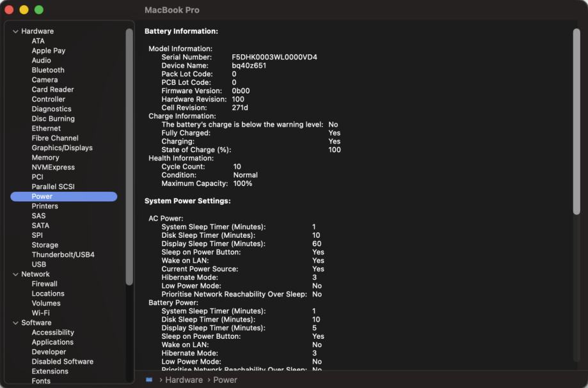Select Locations under Network
This screenshot has width=588, height=388.
click(x=48, y=294)
